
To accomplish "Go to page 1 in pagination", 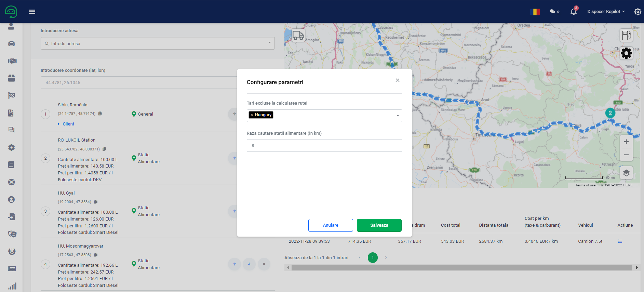I will [x=373, y=257].
